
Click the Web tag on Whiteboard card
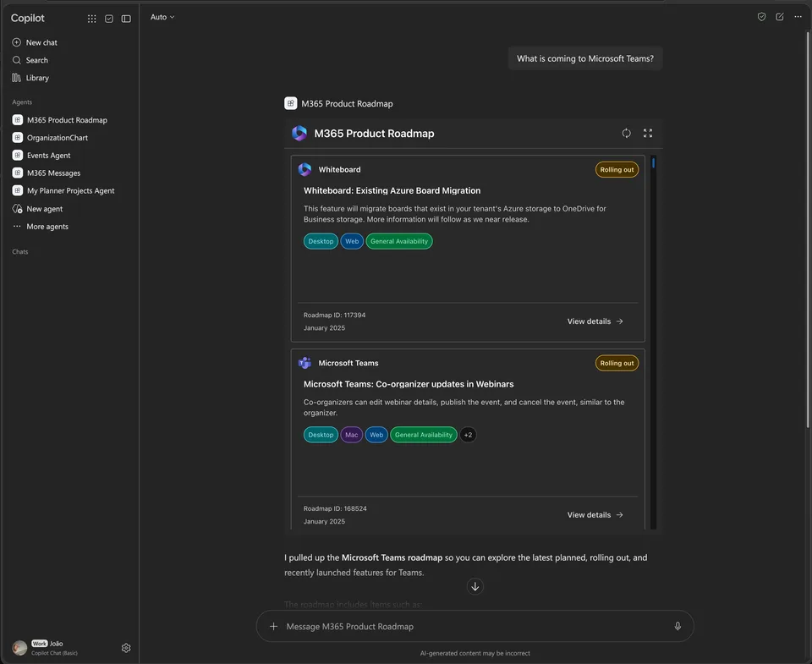[x=352, y=241]
